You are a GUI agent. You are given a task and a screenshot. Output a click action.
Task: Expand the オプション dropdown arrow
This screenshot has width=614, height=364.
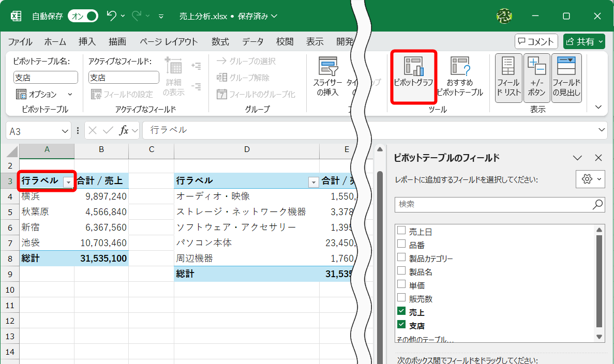click(x=70, y=94)
